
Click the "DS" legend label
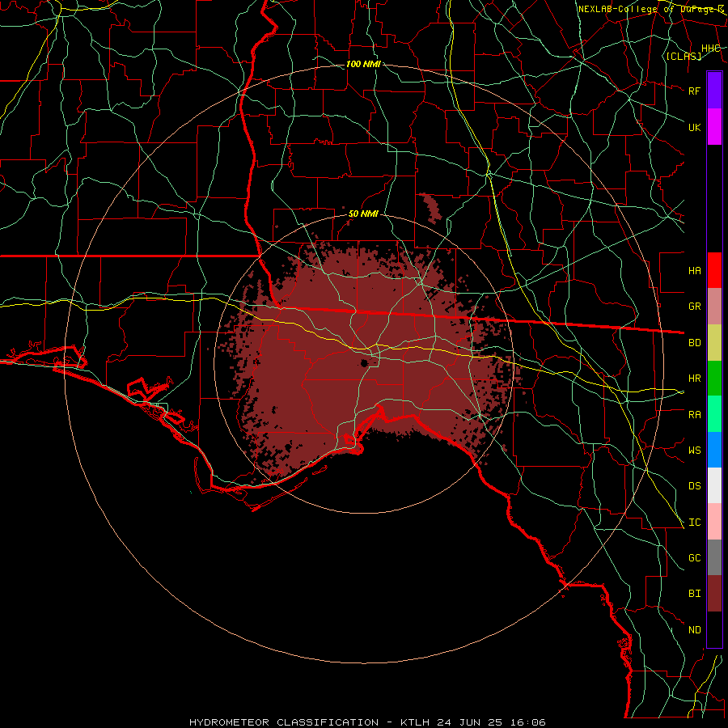(694, 486)
